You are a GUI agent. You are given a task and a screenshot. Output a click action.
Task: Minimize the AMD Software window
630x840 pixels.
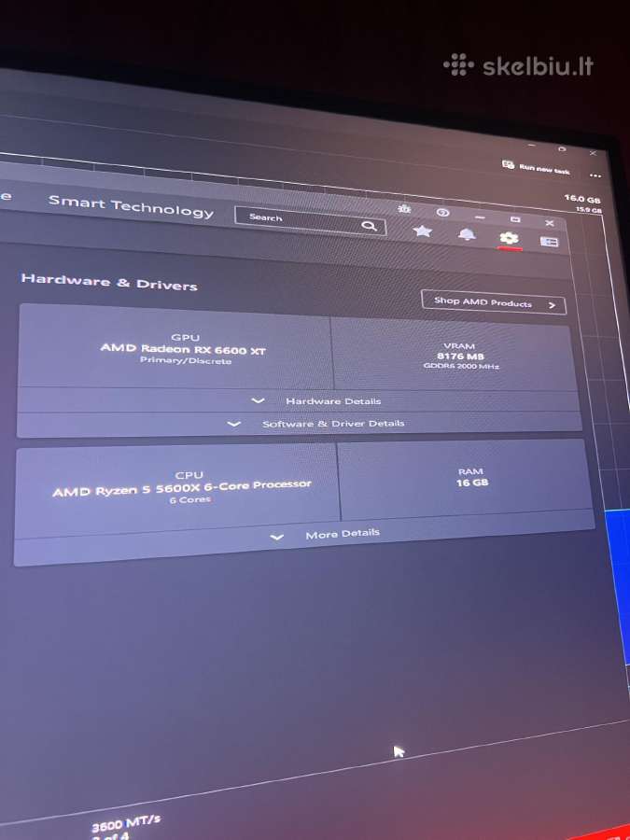480,217
